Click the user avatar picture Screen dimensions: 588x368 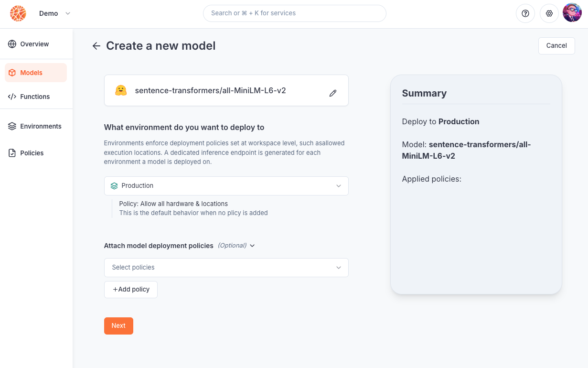(572, 13)
